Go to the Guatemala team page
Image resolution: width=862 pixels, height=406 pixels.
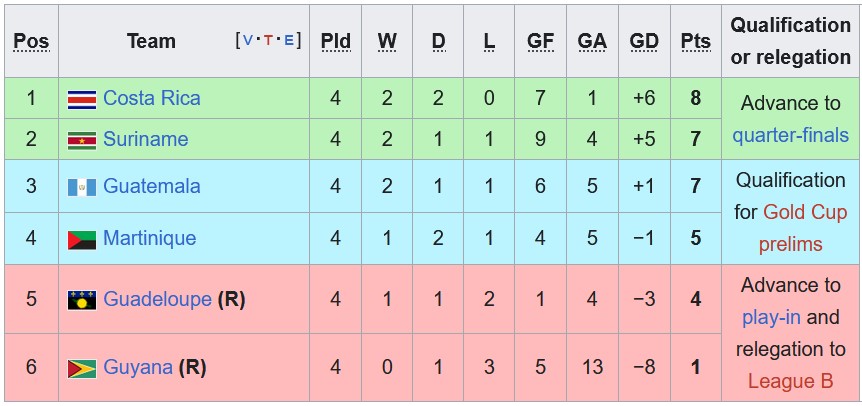coord(152,186)
